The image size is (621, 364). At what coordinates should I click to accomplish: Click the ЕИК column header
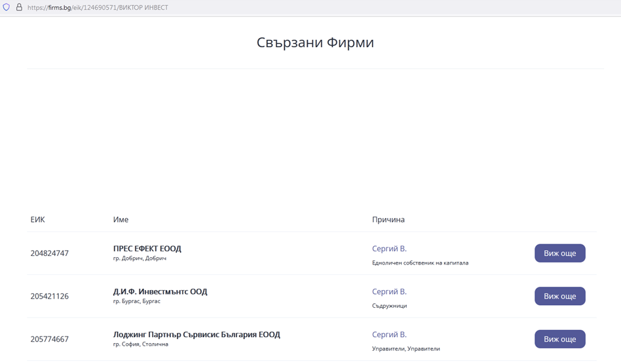[37, 219]
